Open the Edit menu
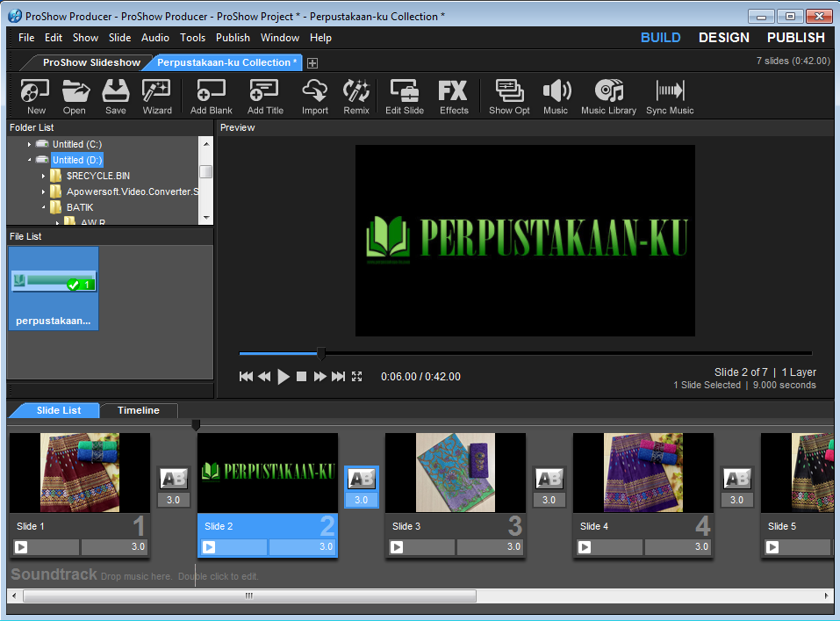The width and height of the screenshot is (840, 621). (53, 38)
